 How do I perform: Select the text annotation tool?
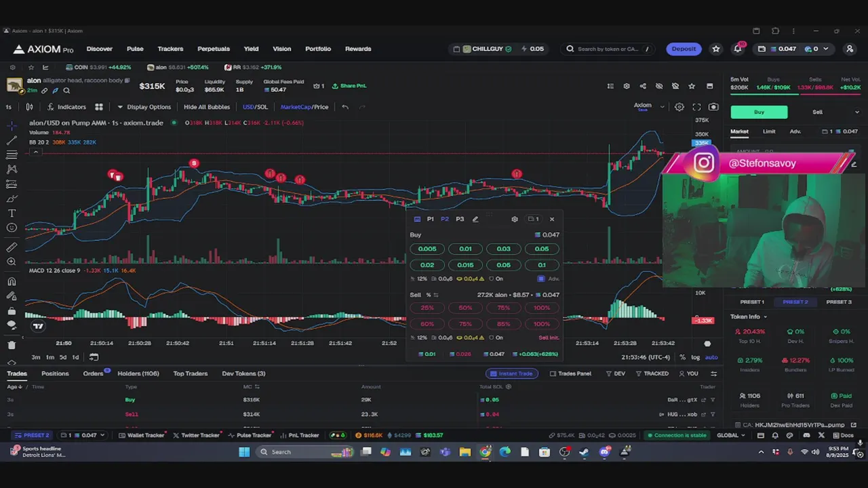[x=12, y=213]
